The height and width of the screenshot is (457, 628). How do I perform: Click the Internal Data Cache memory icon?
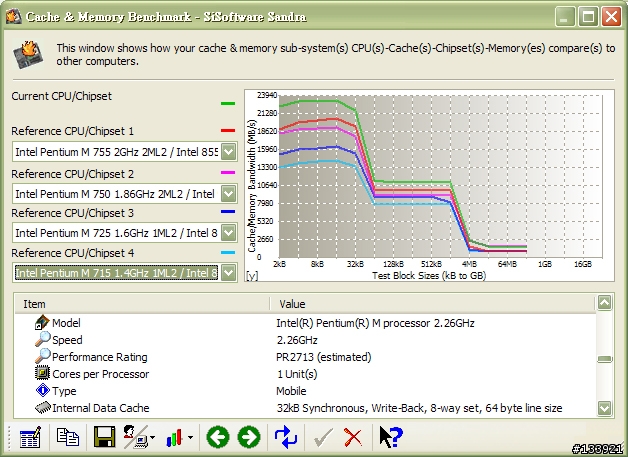42,407
